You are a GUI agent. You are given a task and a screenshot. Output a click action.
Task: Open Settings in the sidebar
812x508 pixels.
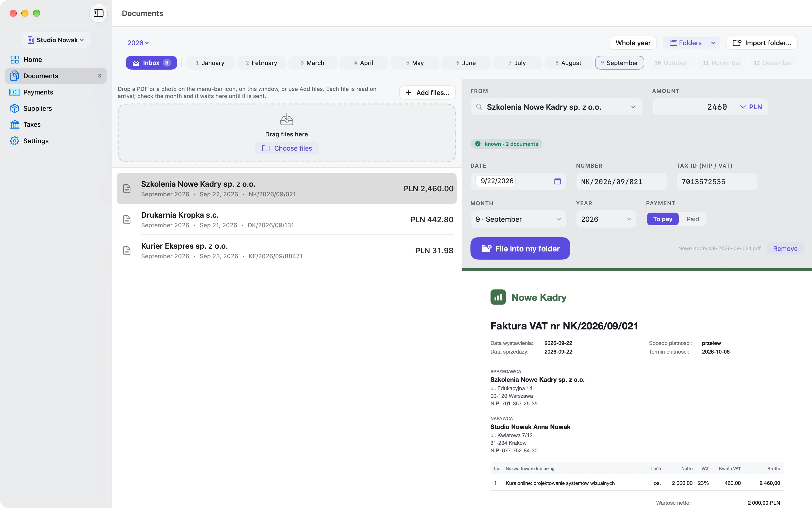click(x=56, y=141)
